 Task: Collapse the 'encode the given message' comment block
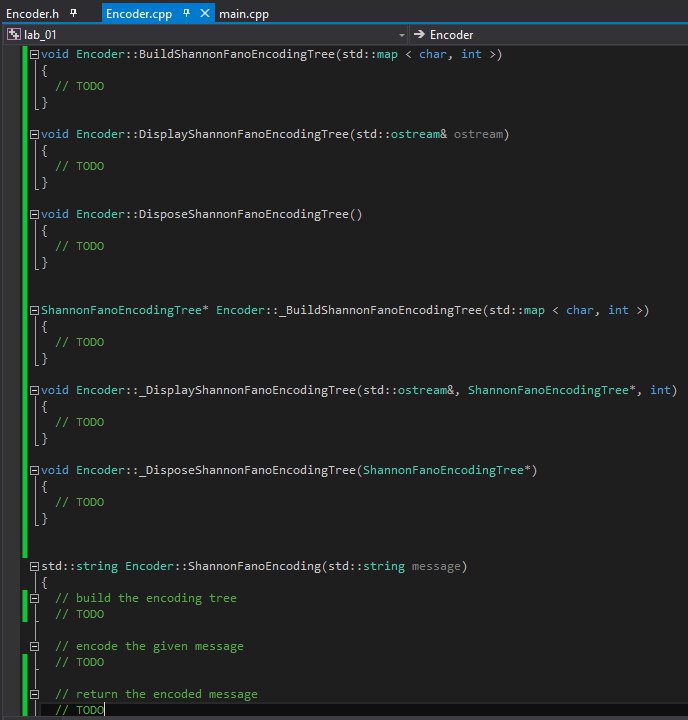(x=34, y=647)
